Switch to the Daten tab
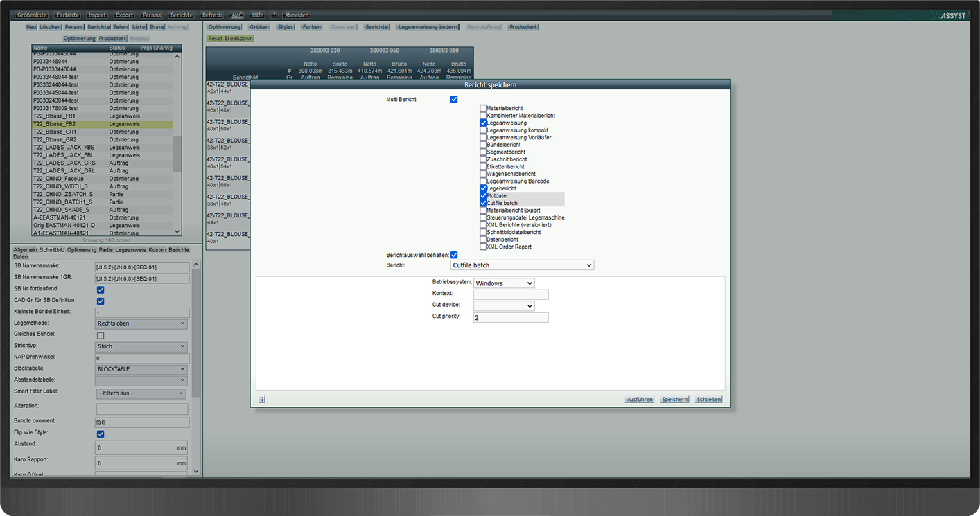This screenshot has width=980, height=516. pos(20,257)
